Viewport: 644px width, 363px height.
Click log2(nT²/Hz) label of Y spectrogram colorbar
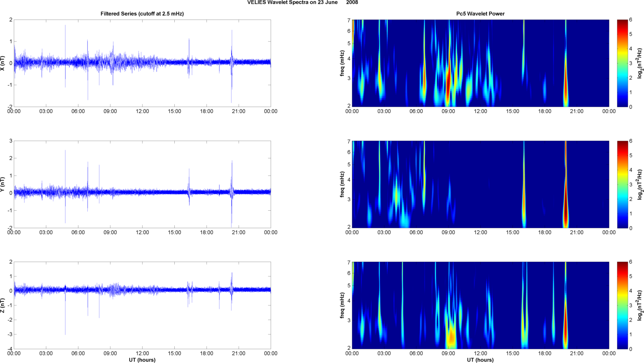click(x=640, y=184)
